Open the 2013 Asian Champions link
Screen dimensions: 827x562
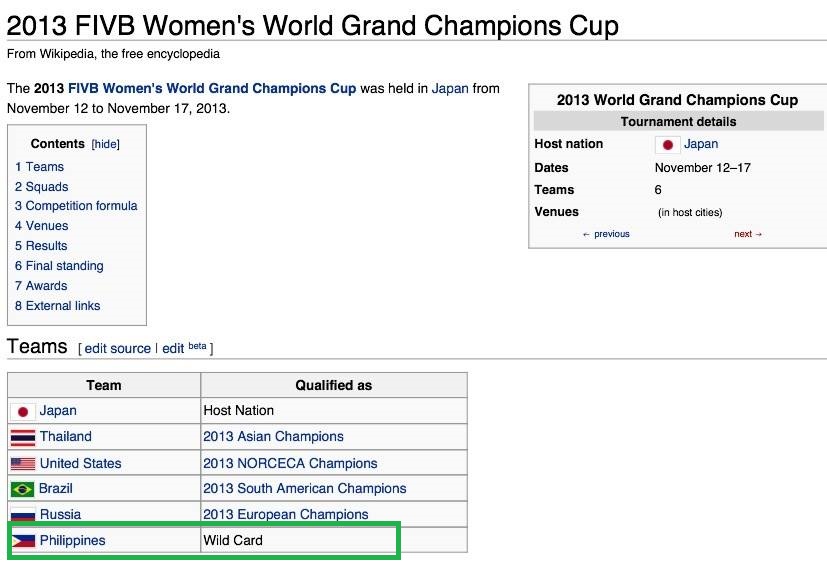click(x=273, y=437)
